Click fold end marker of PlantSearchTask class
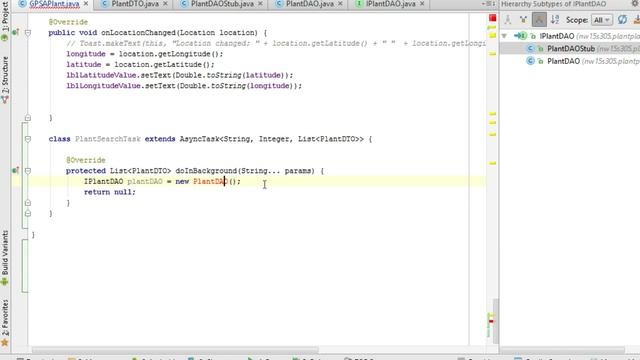Image resolution: width=640 pixels, height=360 pixels. pos(28,213)
